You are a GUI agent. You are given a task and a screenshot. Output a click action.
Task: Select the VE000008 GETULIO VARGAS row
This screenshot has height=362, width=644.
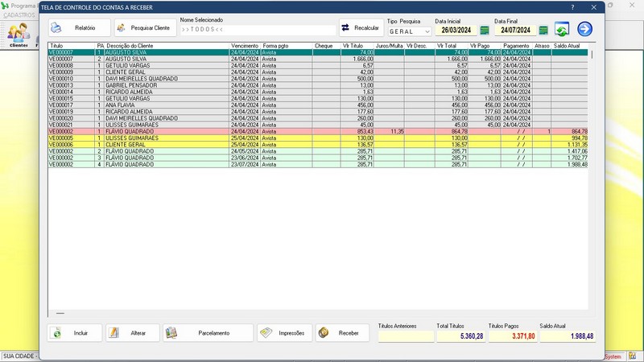pyautogui.click(x=318, y=66)
